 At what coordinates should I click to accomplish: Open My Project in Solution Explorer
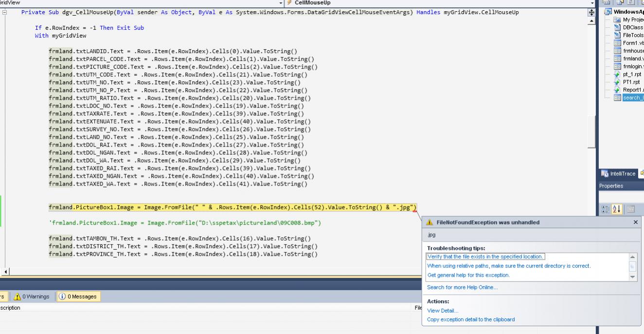[628, 19]
